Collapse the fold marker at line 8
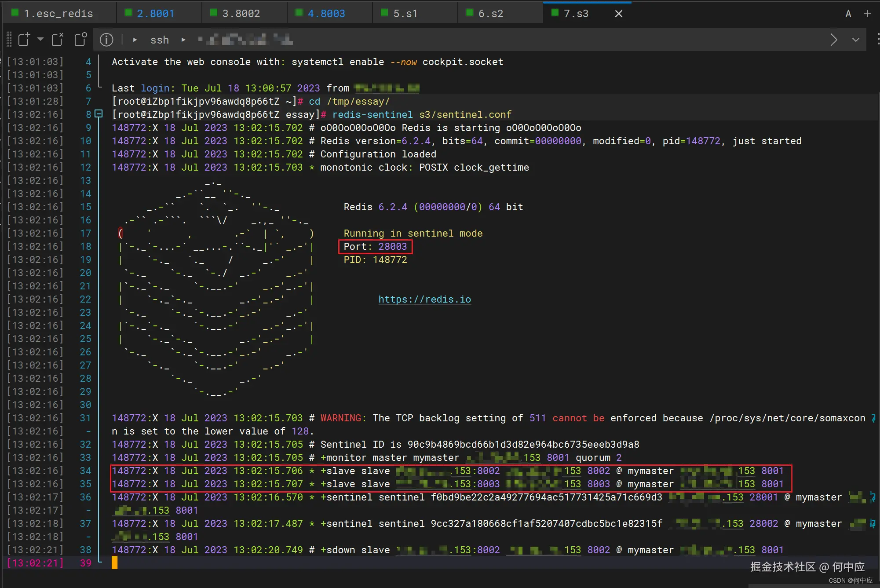Viewport: 880px width, 588px height. point(99,114)
